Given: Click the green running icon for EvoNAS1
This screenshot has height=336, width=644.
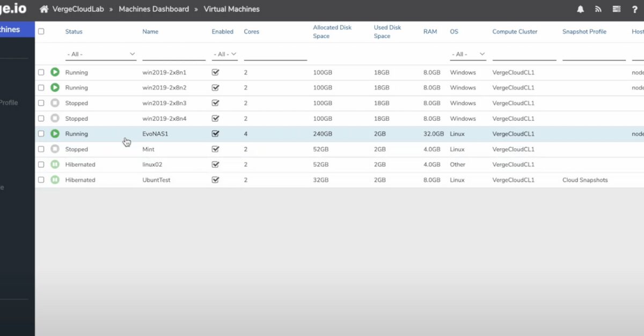Looking at the screenshot, I should click(x=54, y=133).
